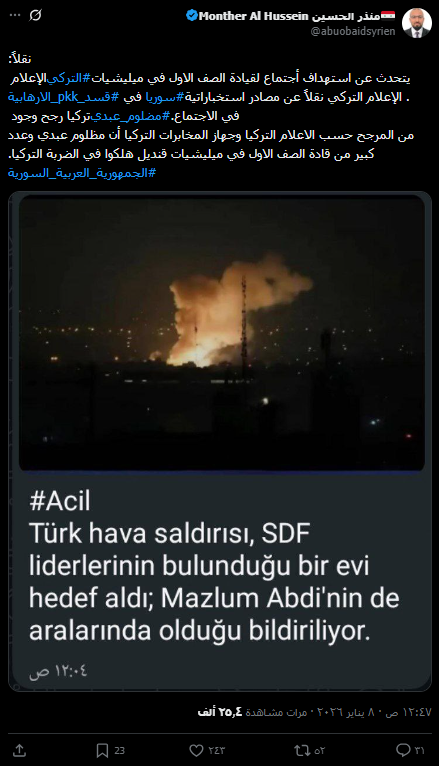Viewport: 439px width, 766px height.
Task: Open the #قسد_pkk_الارهابية hashtag
Action: (63, 97)
